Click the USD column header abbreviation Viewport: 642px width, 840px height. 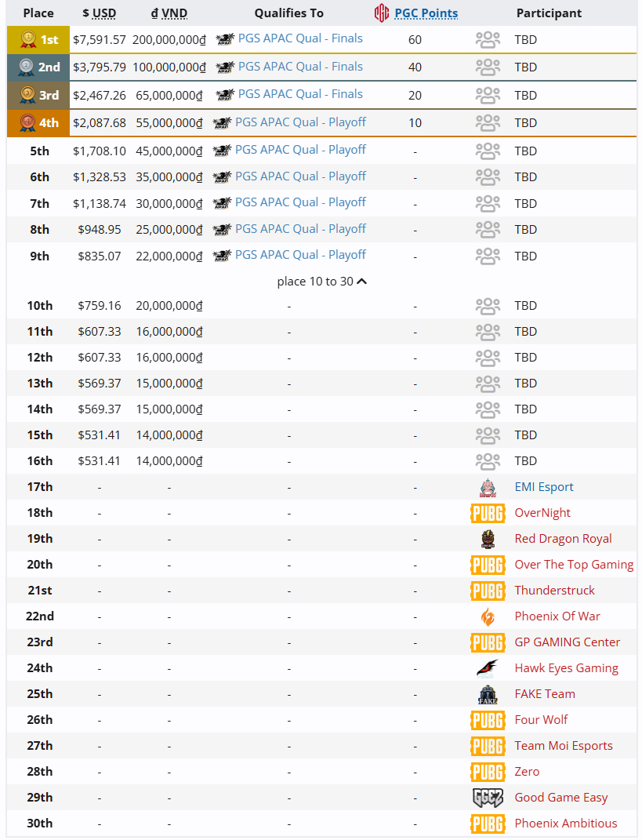click(x=104, y=13)
